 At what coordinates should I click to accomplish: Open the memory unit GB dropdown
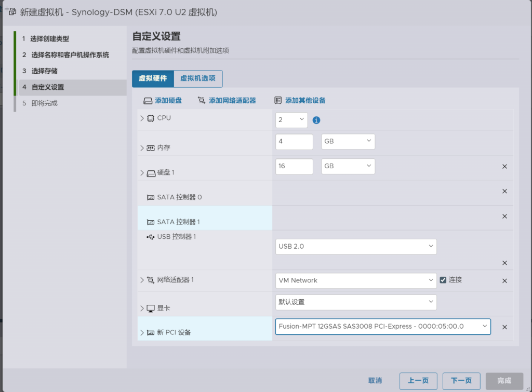tap(348, 141)
